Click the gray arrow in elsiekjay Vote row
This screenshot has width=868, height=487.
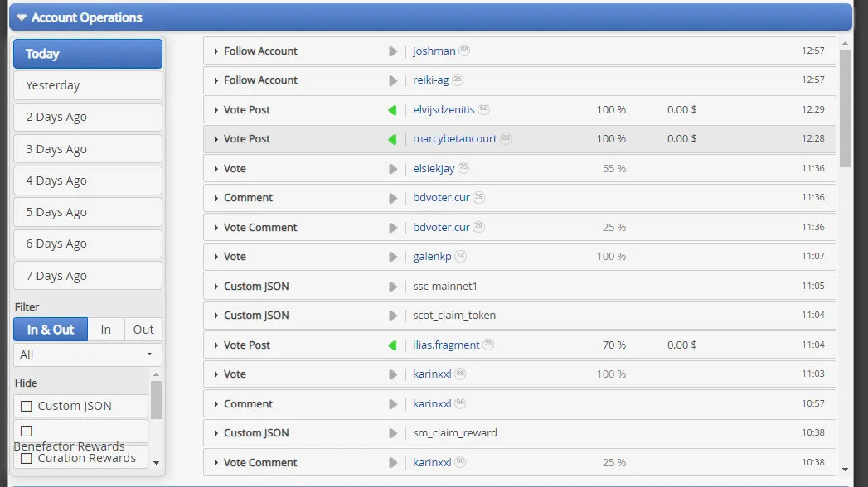coord(392,169)
